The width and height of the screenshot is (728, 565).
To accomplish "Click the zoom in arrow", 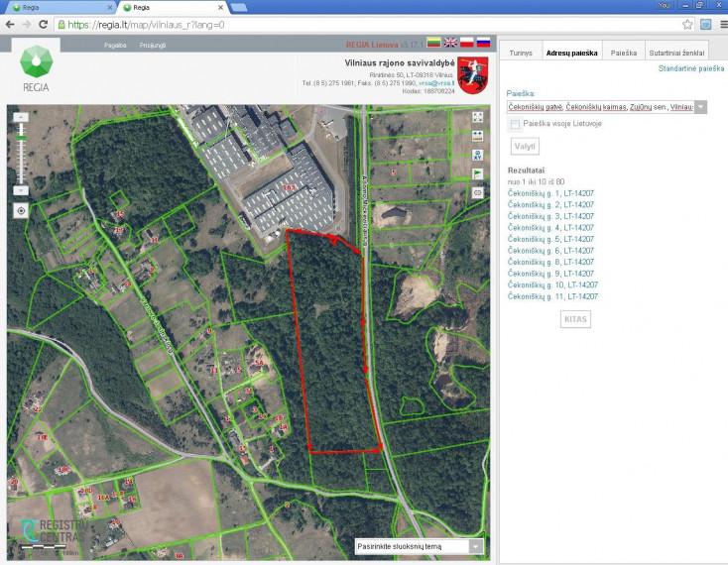I will click(21, 117).
